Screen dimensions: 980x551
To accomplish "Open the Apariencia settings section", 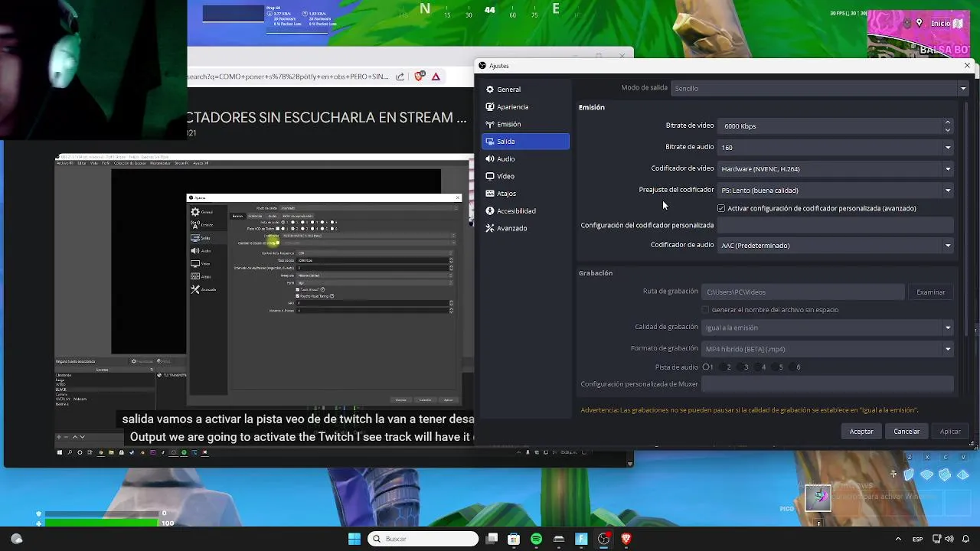I will tap(525, 107).
